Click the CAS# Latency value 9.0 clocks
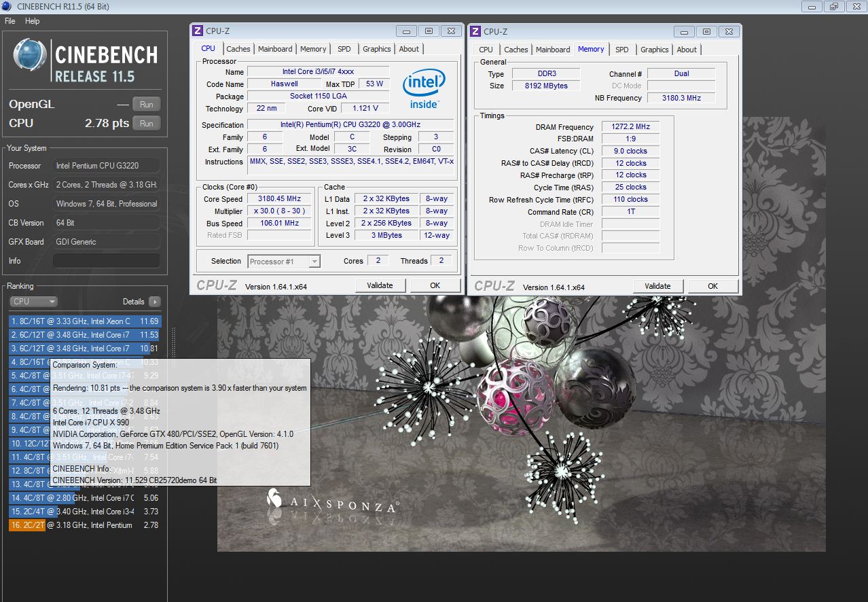Screen dimensions: 868x602 (630, 152)
